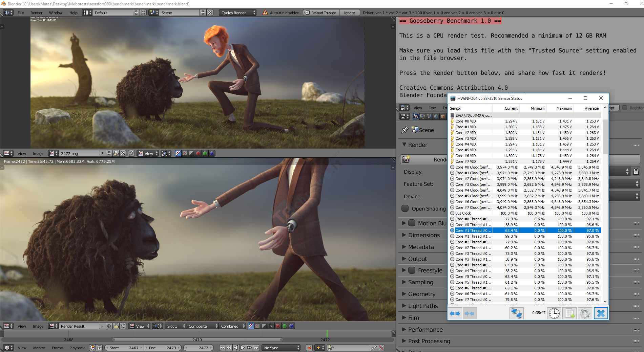
Task: Click the green current frame marker in timeline
Action: click(x=327, y=334)
